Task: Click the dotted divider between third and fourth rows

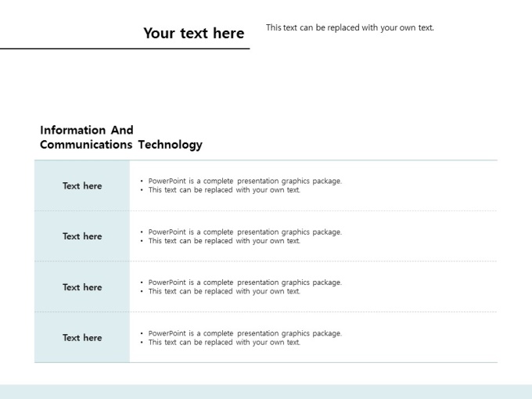Action: pyautogui.click(x=313, y=312)
